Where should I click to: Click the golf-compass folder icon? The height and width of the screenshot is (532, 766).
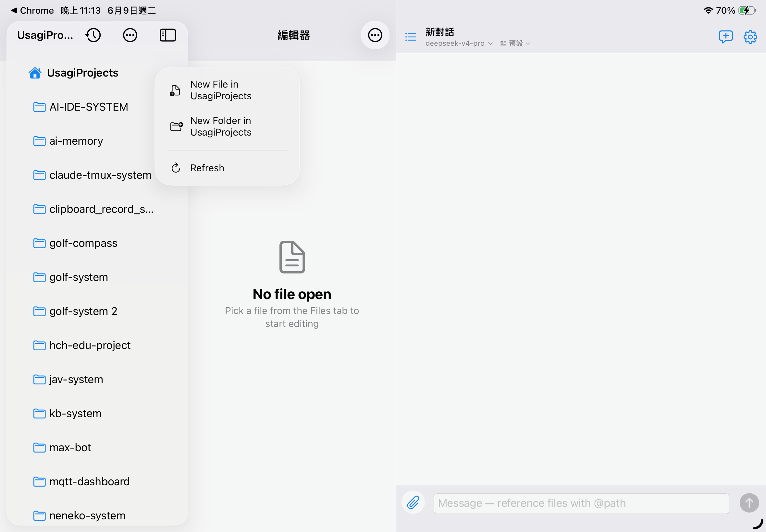39,243
